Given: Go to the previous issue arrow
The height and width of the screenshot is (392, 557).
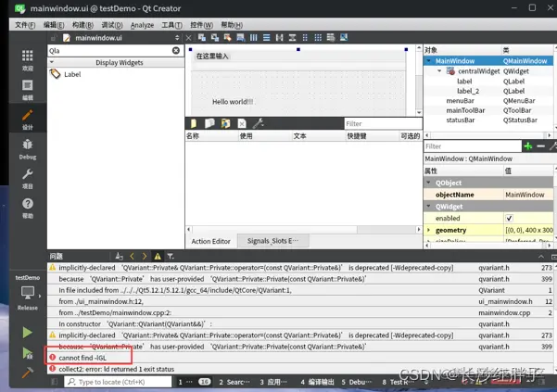Looking at the screenshot, I should 132,256.
